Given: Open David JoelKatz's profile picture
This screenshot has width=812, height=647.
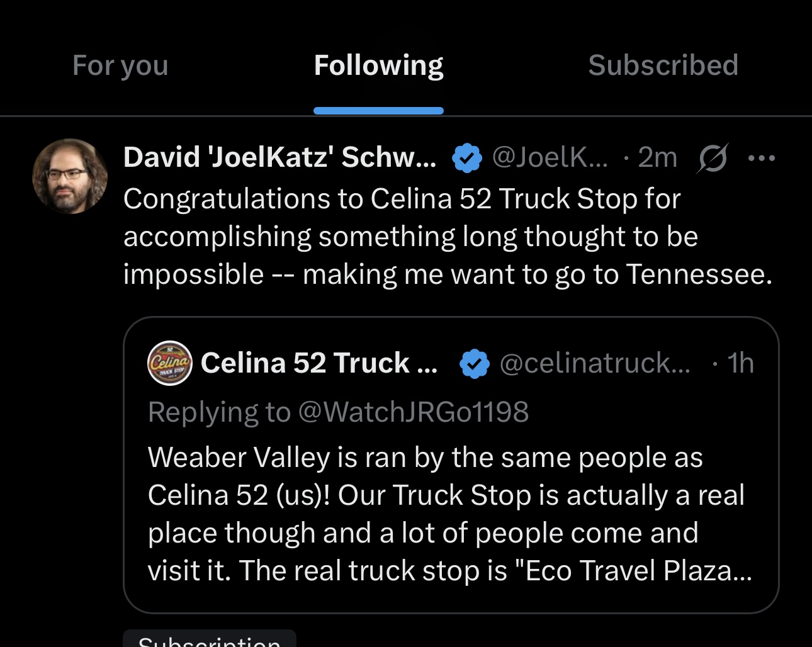Looking at the screenshot, I should point(69,176).
